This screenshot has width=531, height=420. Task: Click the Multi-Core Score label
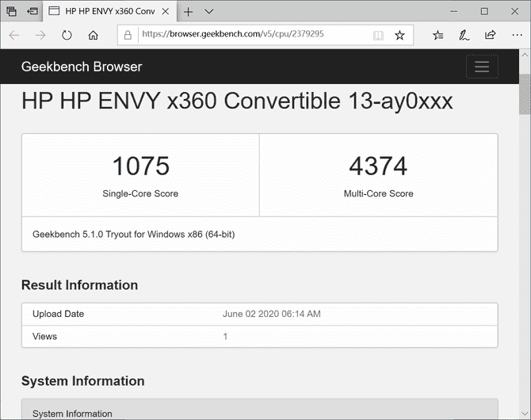pyautogui.click(x=379, y=193)
